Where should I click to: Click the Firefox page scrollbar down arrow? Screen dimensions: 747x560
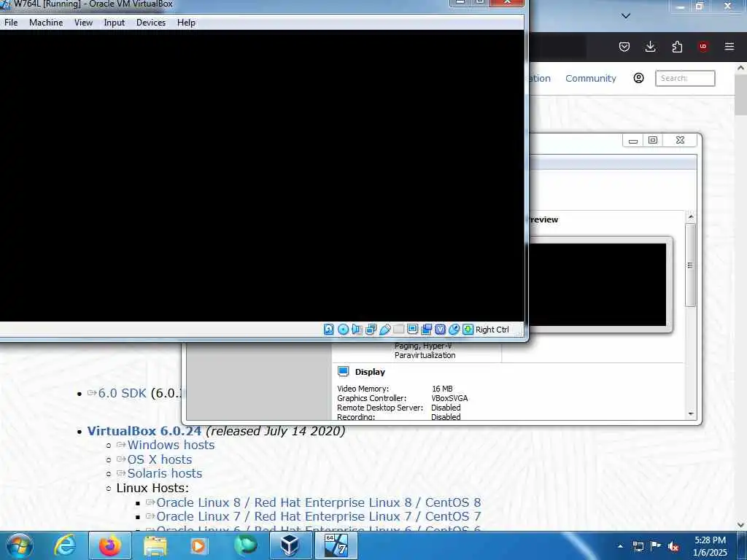tap(741, 525)
